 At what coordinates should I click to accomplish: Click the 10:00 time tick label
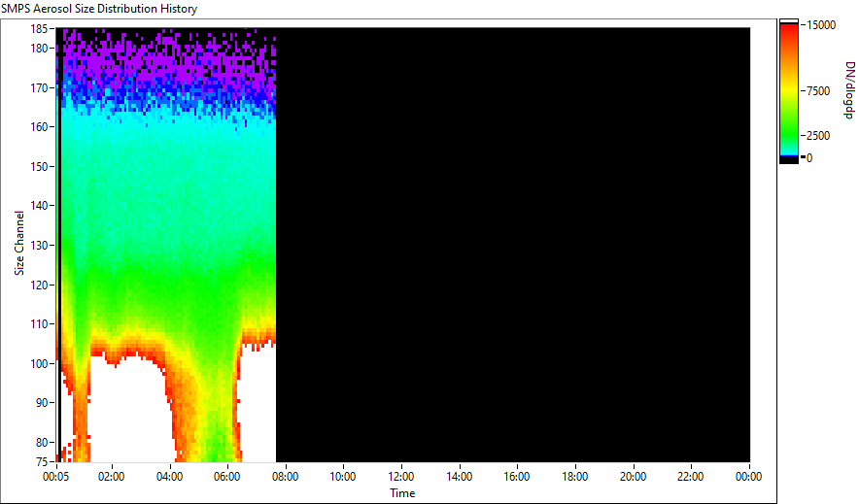[343, 477]
